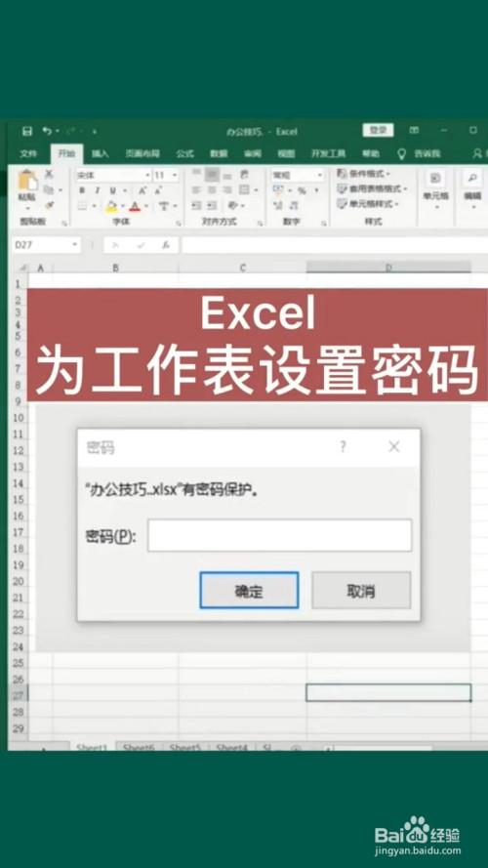Click the Font Color red A swatch
Viewport: 488px width, 868px height.
[x=135, y=206]
